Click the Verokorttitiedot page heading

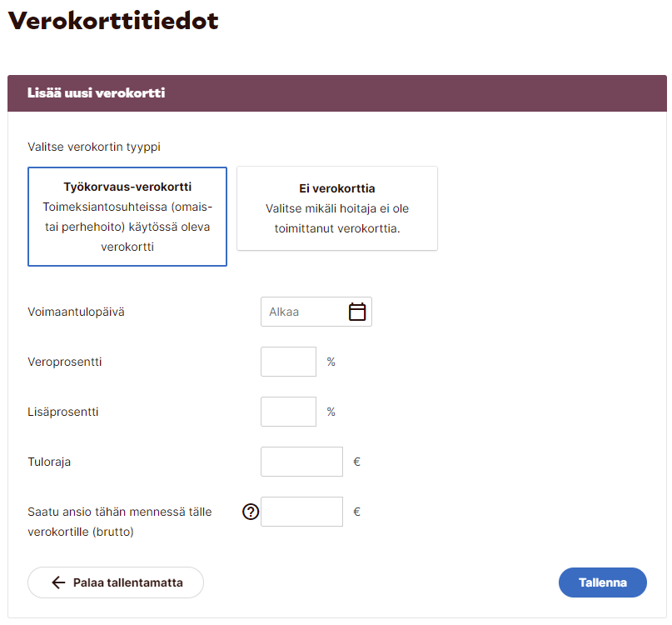113,22
